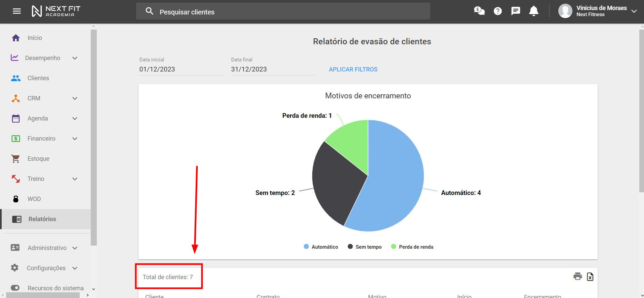This screenshot has height=298, width=644.
Task: Click the Financeiro money icon
Action: (x=16, y=139)
